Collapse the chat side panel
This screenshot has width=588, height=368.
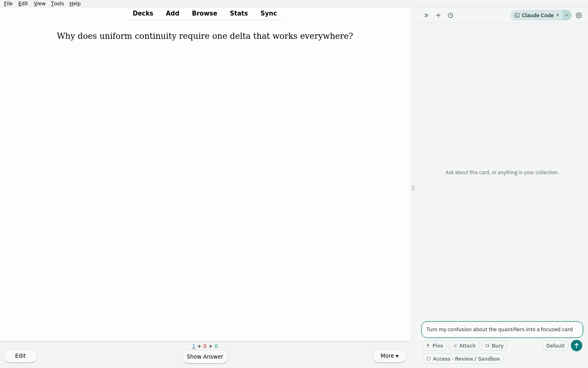click(426, 15)
